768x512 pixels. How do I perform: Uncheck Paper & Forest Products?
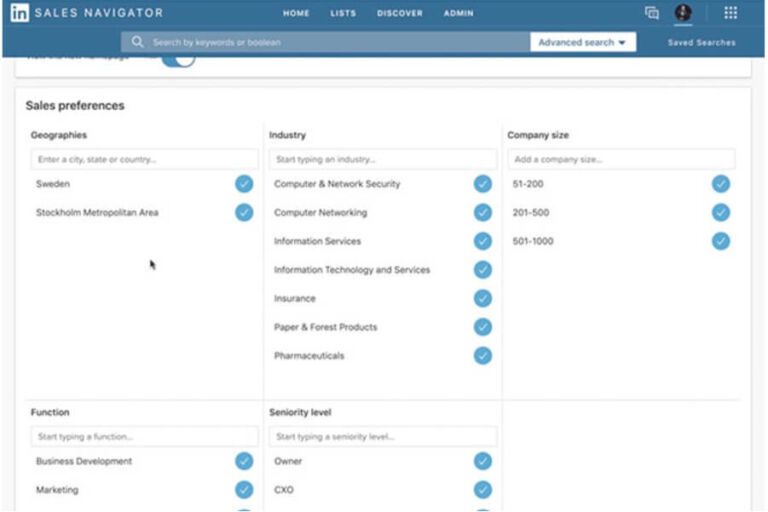[482, 327]
